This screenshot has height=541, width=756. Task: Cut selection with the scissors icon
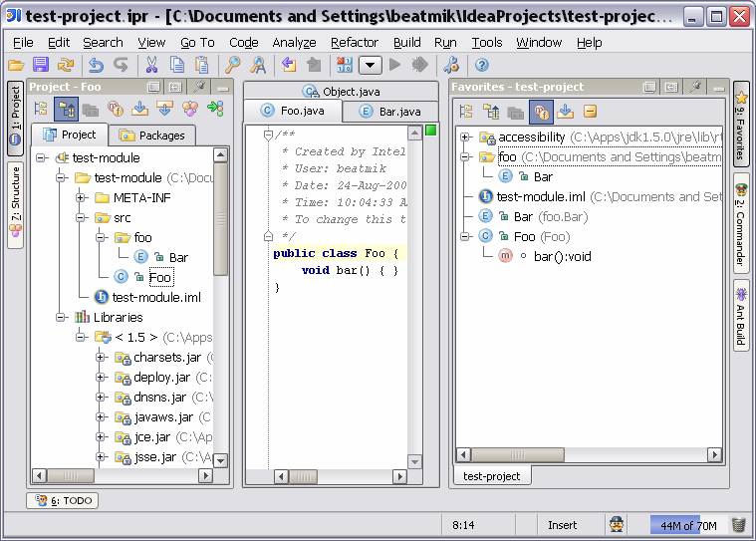tap(151, 65)
